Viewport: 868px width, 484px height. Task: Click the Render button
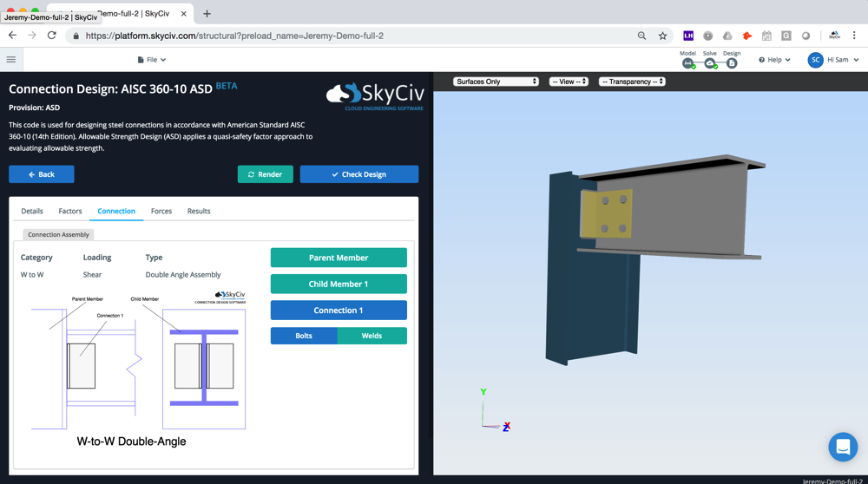click(x=265, y=174)
